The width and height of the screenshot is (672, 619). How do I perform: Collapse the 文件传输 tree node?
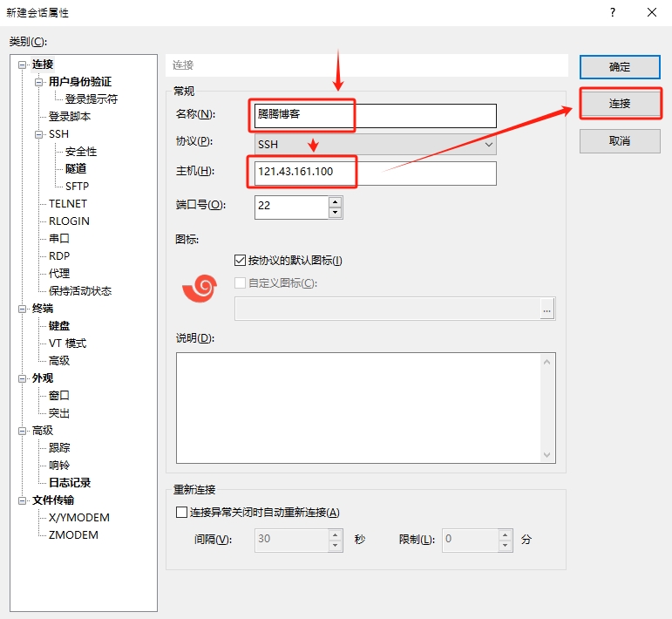click(22, 500)
